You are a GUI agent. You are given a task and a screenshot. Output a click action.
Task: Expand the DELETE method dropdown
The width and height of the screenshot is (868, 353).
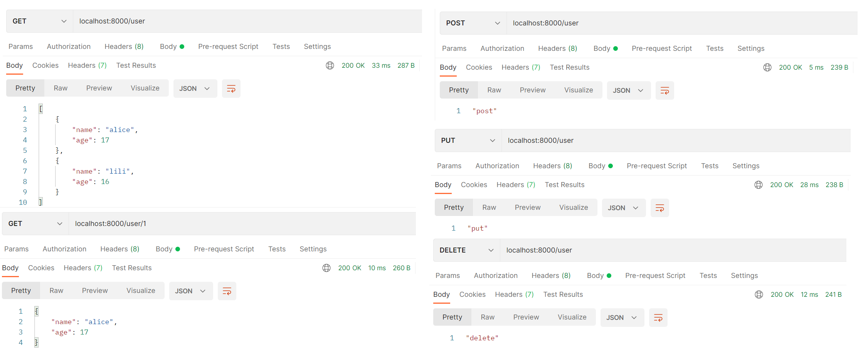(x=466, y=250)
